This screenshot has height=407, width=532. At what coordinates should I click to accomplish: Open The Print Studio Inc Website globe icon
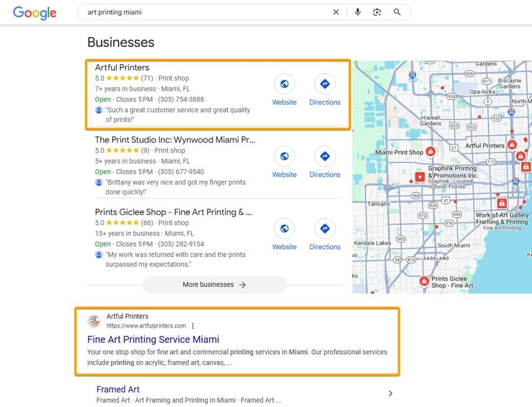(x=285, y=156)
